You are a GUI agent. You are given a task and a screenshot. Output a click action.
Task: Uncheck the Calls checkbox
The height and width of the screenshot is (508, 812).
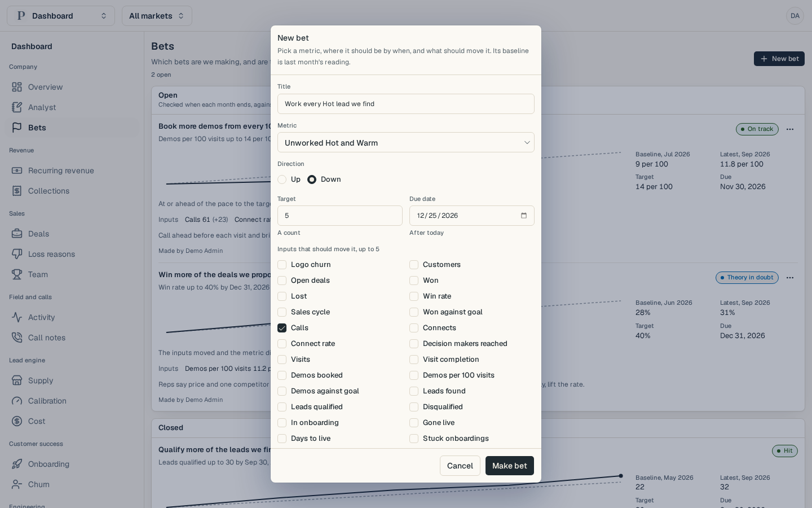pos(282,328)
